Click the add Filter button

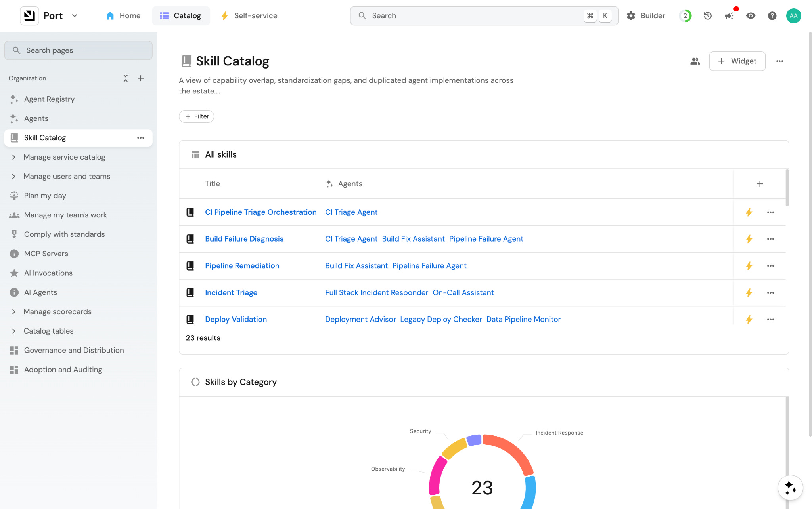click(x=197, y=116)
